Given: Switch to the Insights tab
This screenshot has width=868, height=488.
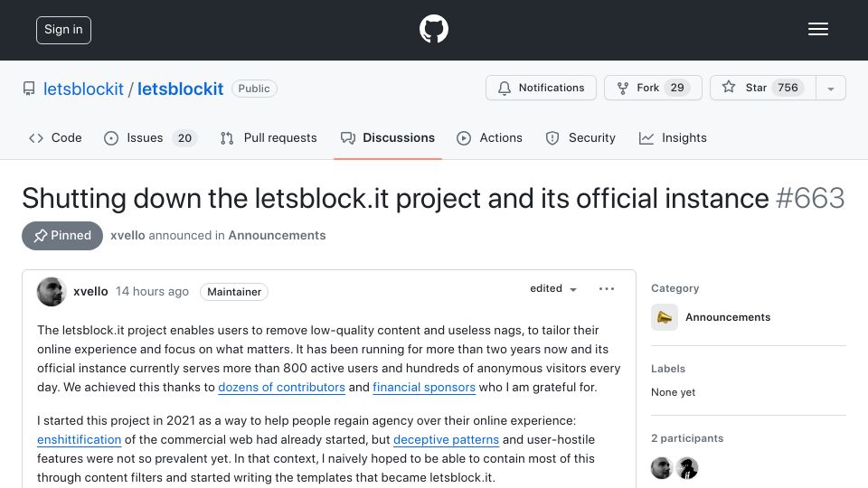Looking at the screenshot, I should click(673, 137).
